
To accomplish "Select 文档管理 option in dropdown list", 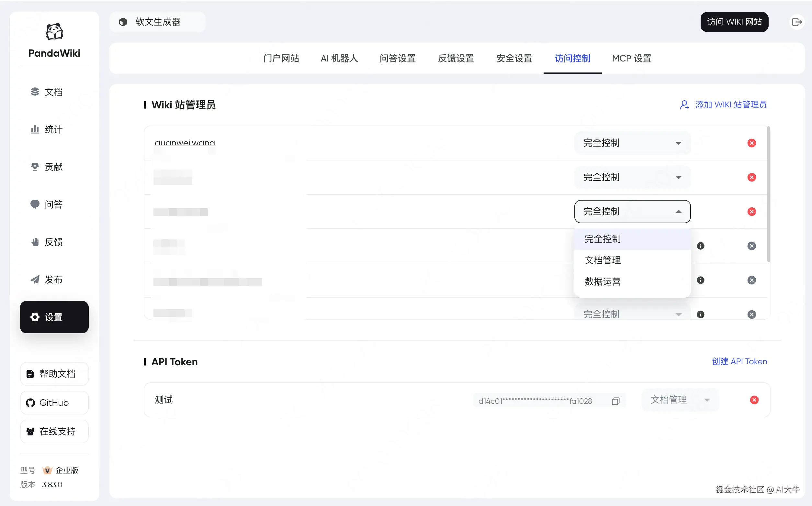I will 603,260.
